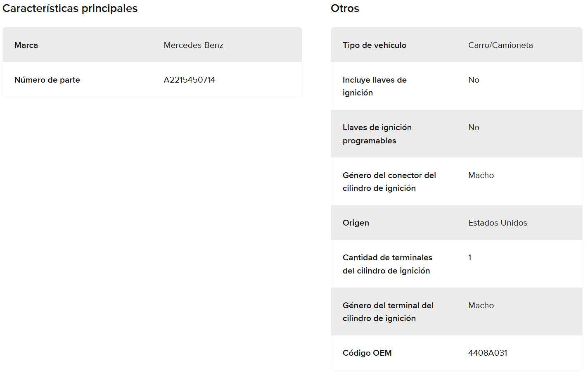Select the Llaves de ignición programables label
Image resolution: width=588 pixels, height=378 pixels.
[377, 134]
